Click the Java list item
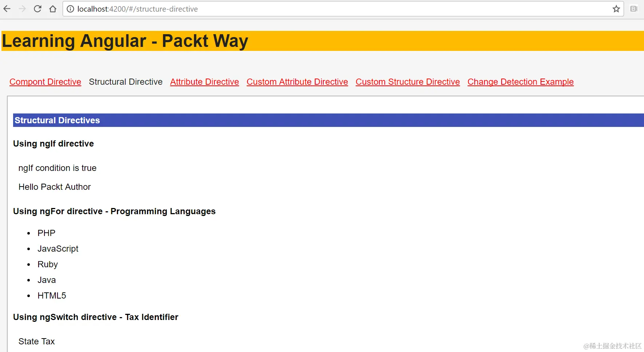 pos(47,280)
